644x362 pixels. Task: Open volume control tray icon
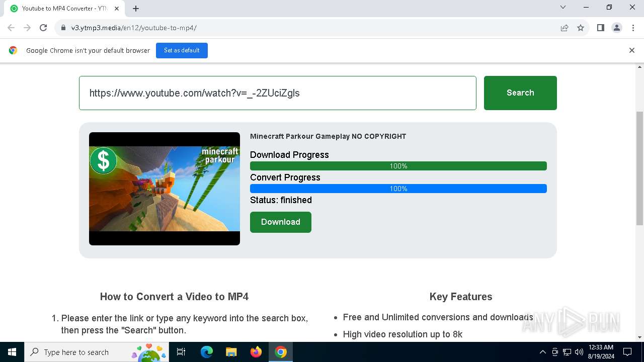click(579, 352)
